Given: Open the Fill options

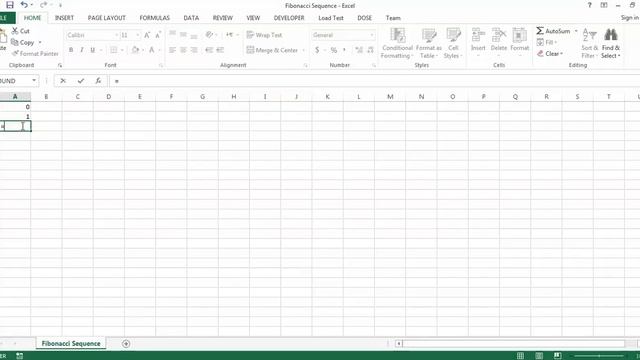Looking at the screenshot, I should (547, 42).
